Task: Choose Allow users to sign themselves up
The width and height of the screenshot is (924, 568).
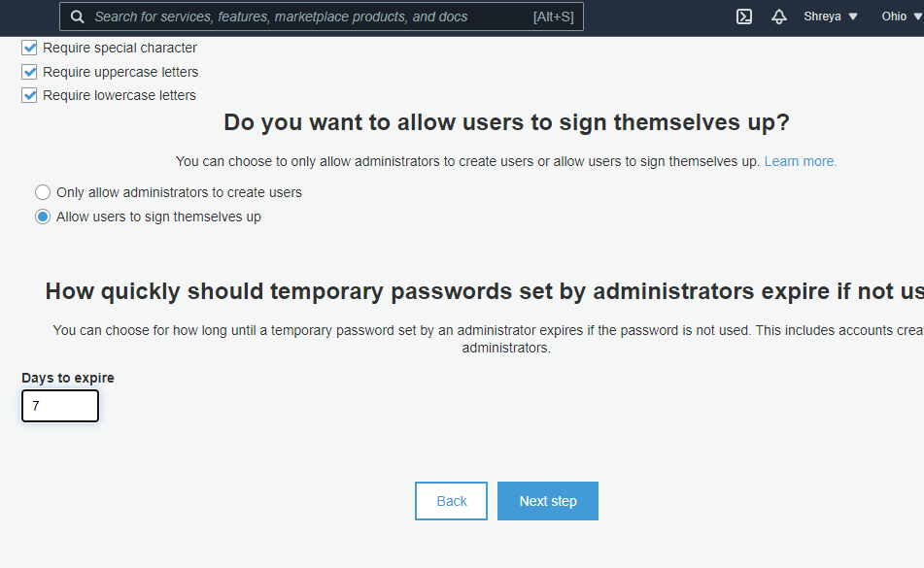Action: point(43,217)
